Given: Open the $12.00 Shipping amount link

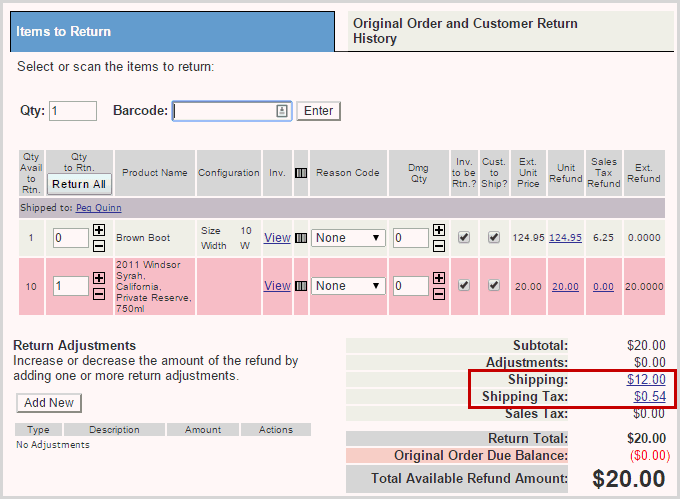Looking at the screenshot, I should [646, 379].
